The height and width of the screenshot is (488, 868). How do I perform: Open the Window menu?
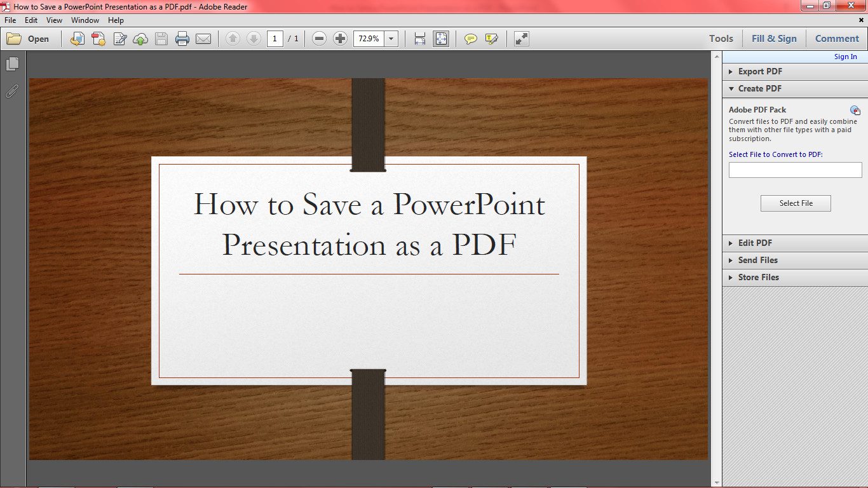(85, 20)
